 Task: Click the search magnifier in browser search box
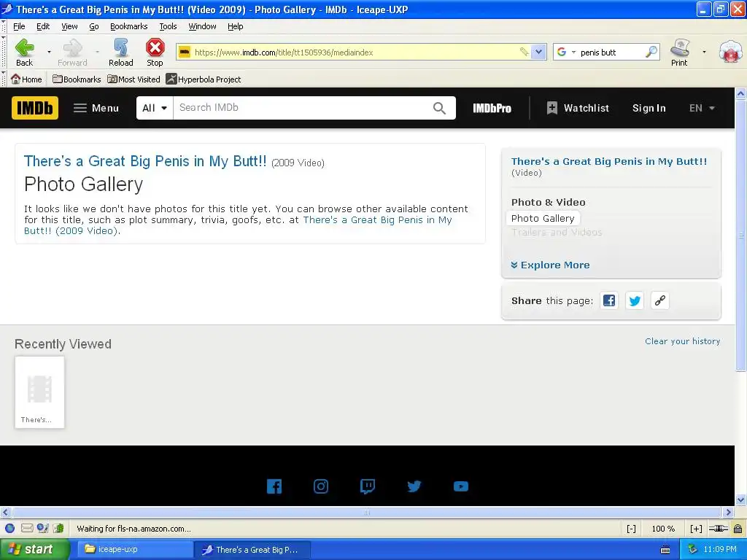click(651, 52)
